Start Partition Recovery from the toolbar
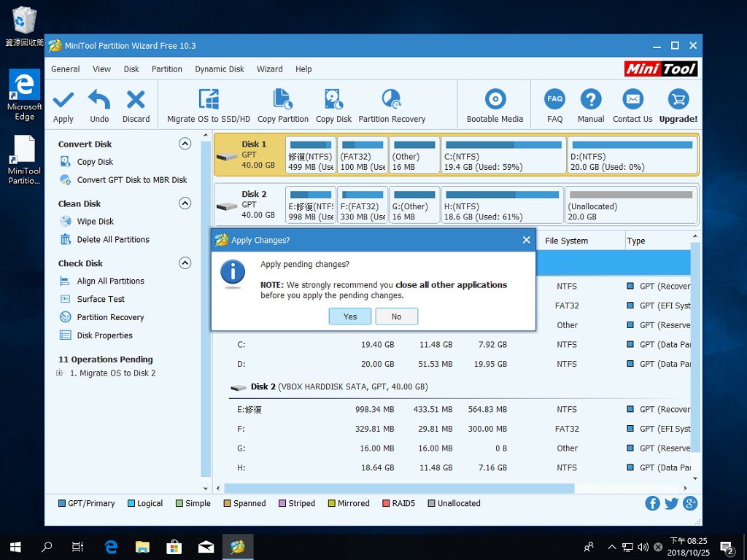 point(392,106)
